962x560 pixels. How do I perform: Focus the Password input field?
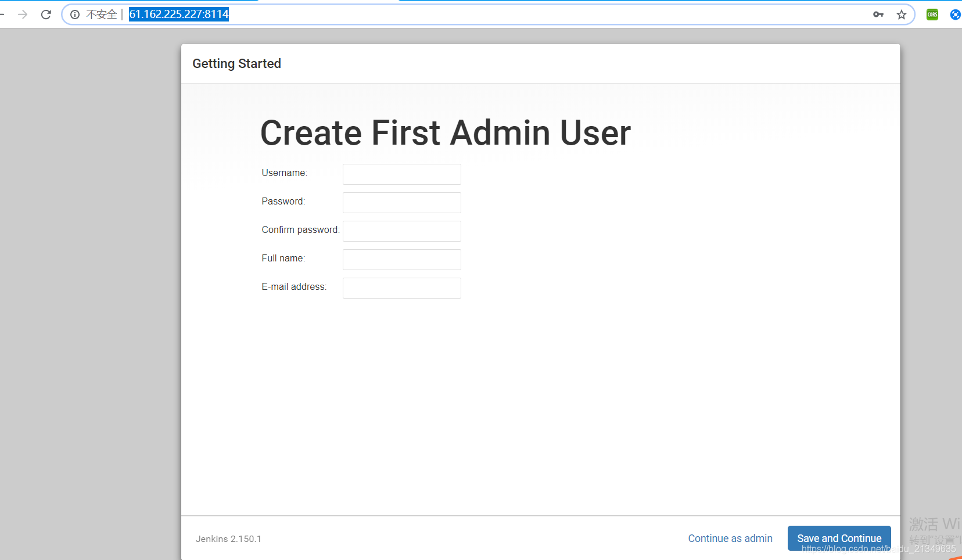[402, 203]
